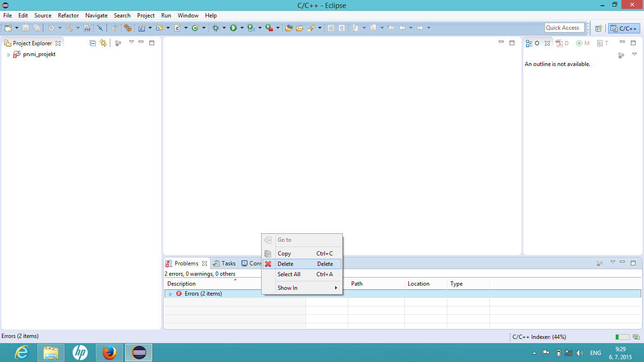Switch to the Tasks tab
Viewport: 644px width, 362px height.
coord(224,263)
